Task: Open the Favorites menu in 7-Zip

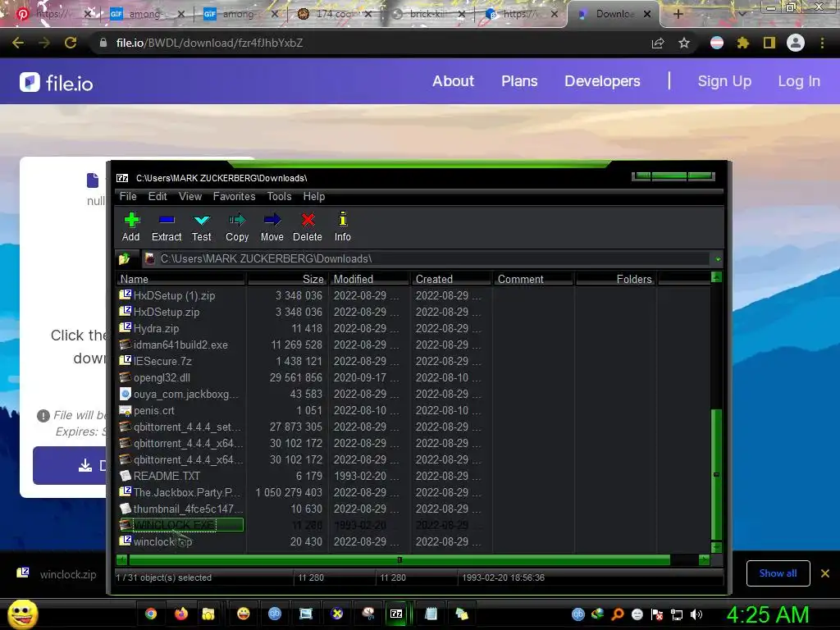Action: [x=234, y=197]
